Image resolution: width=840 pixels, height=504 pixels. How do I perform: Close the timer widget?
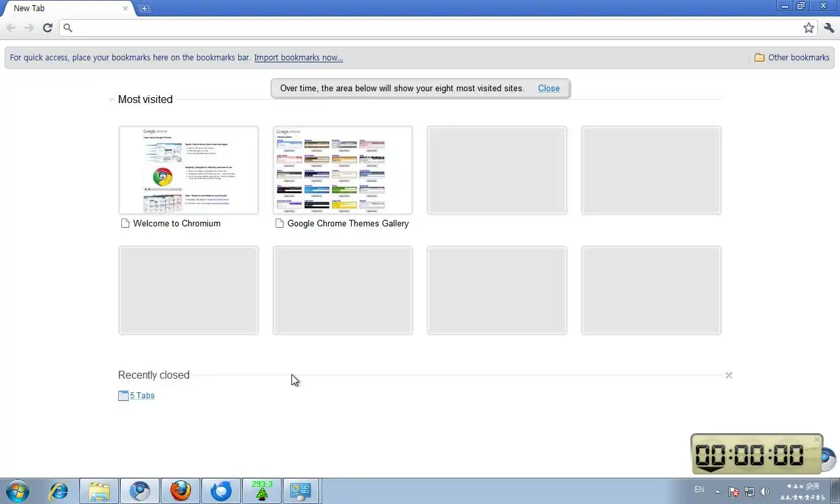tap(817, 440)
